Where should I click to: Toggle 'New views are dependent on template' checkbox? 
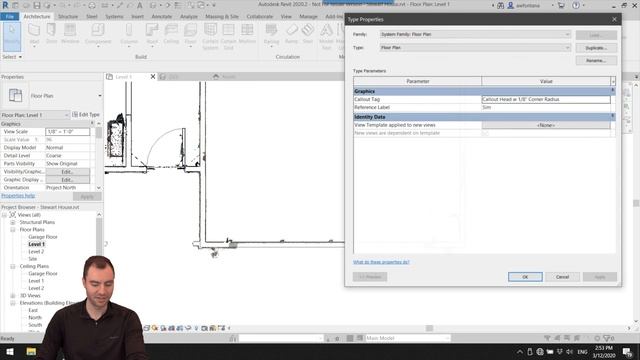coord(485,133)
